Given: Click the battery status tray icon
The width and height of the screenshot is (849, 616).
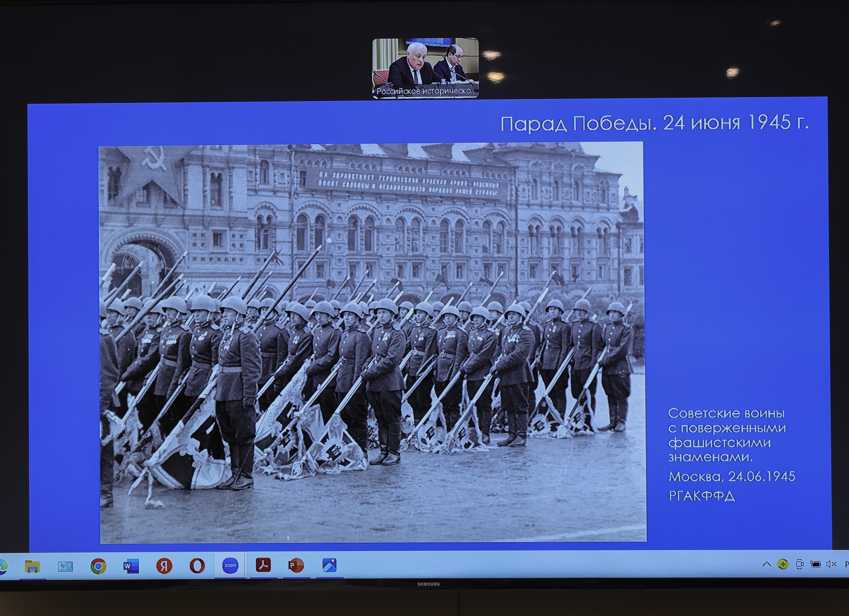Looking at the screenshot, I should pyautogui.click(x=815, y=564).
